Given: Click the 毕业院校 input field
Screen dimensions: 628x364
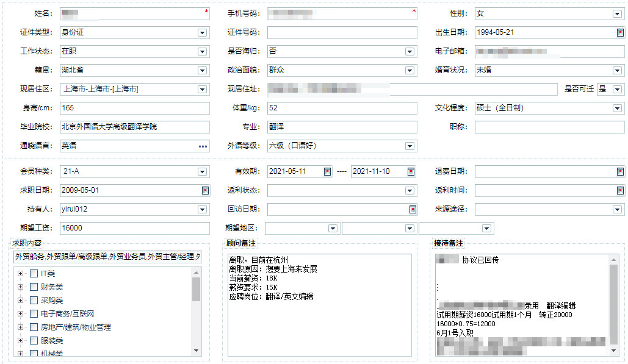Looking at the screenshot, I should coord(134,127).
